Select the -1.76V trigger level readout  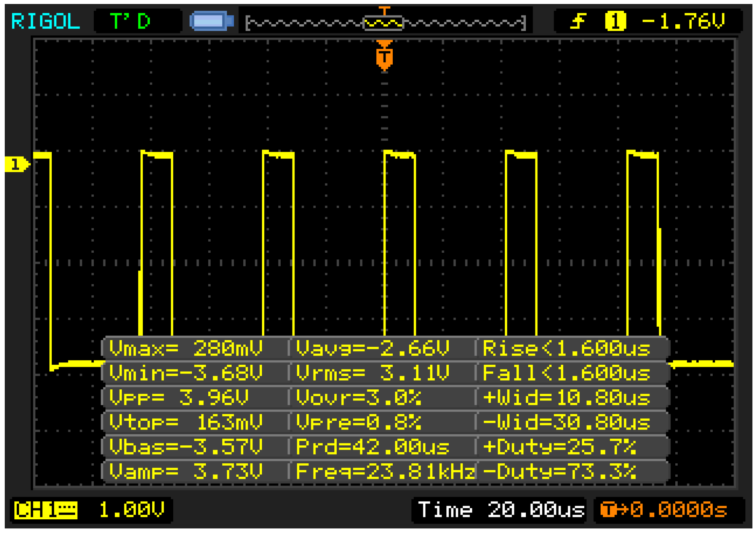coord(684,21)
